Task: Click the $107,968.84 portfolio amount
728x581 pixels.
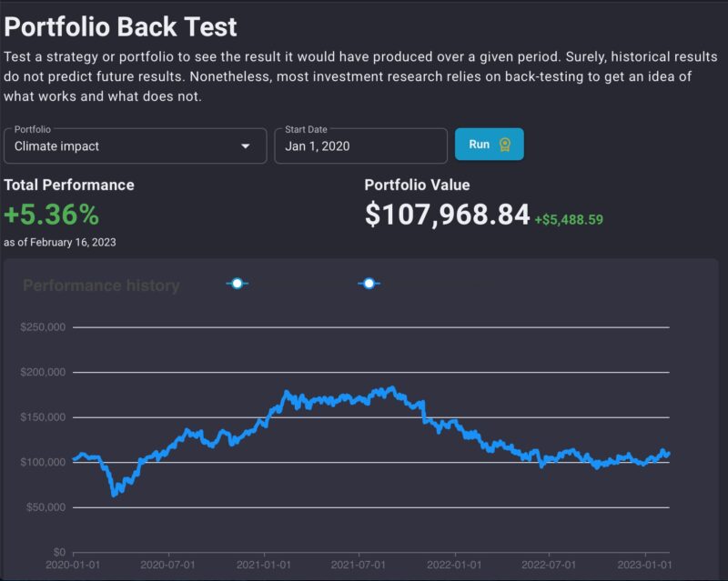Action: pyautogui.click(x=447, y=215)
